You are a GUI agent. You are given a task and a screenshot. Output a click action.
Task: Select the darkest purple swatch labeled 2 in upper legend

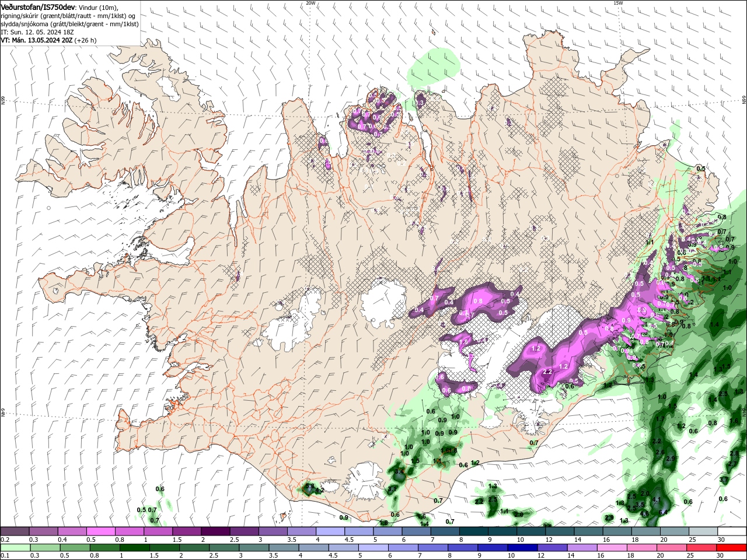click(x=215, y=531)
